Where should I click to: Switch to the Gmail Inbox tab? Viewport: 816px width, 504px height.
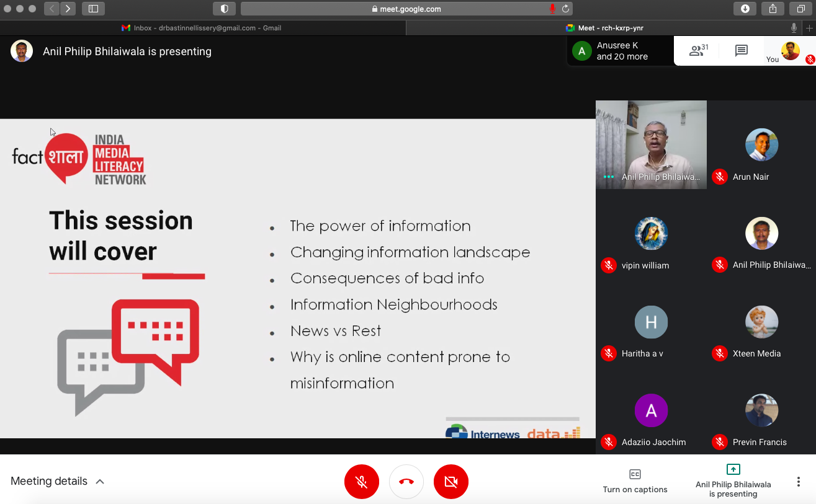pos(202,28)
